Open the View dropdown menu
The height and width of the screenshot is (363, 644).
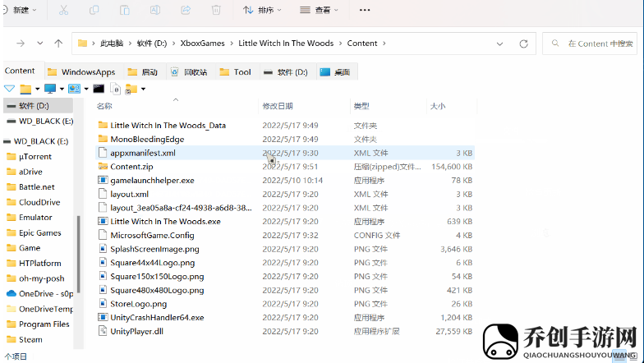pyautogui.click(x=319, y=10)
